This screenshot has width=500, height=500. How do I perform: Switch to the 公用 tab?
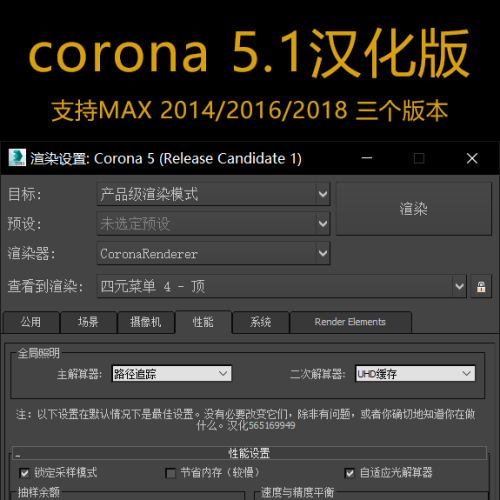pos(31,322)
